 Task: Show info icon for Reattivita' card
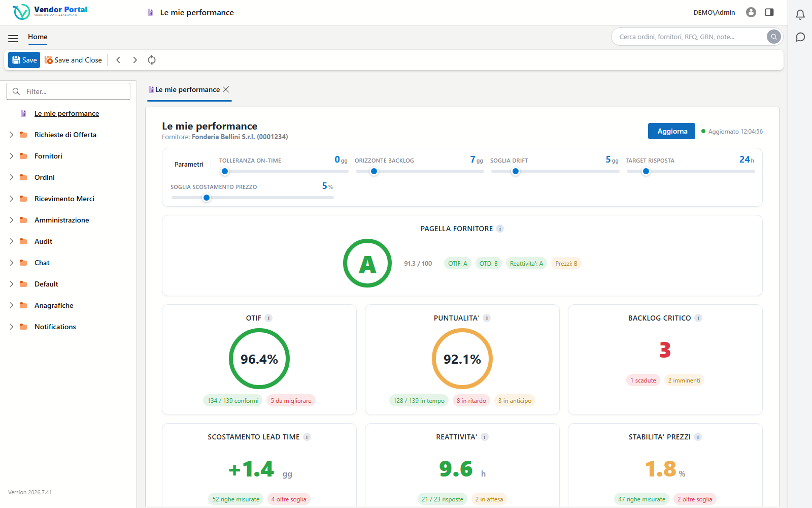coord(485,437)
